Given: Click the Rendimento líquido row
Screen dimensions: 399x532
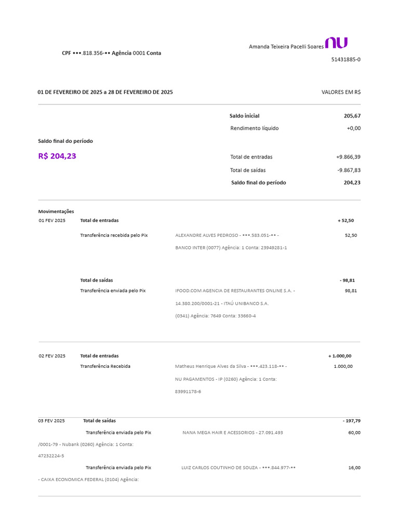Looking at the screenshot, I should point(295,128).
